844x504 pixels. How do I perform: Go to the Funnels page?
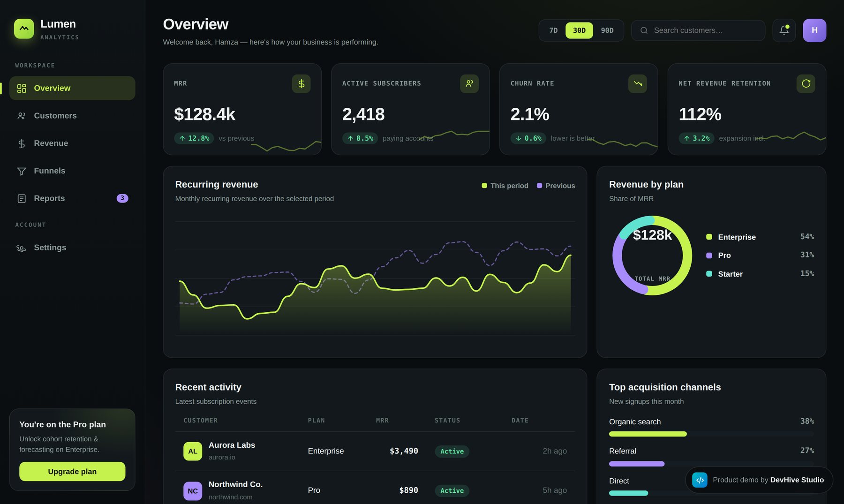tap(72, 171)
